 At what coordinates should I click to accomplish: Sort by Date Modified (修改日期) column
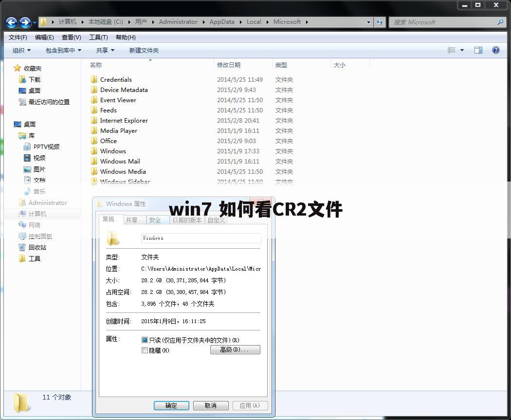click(229, 65)
